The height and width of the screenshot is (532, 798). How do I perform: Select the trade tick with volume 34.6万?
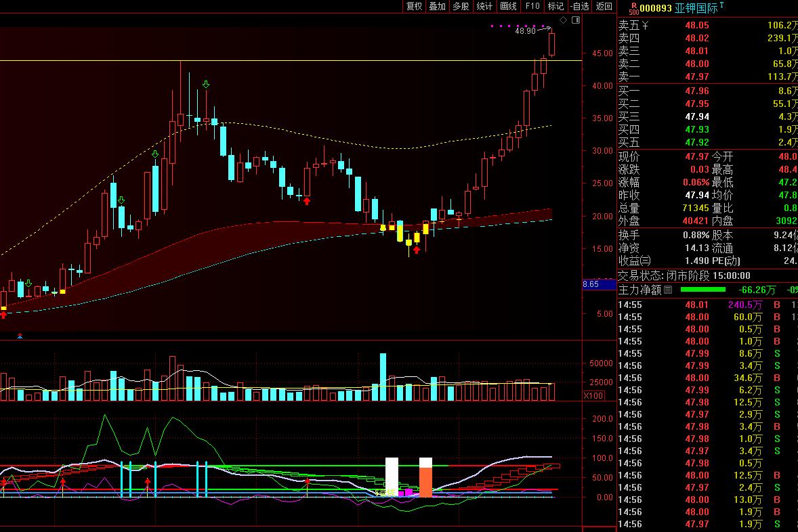(707, 378)
